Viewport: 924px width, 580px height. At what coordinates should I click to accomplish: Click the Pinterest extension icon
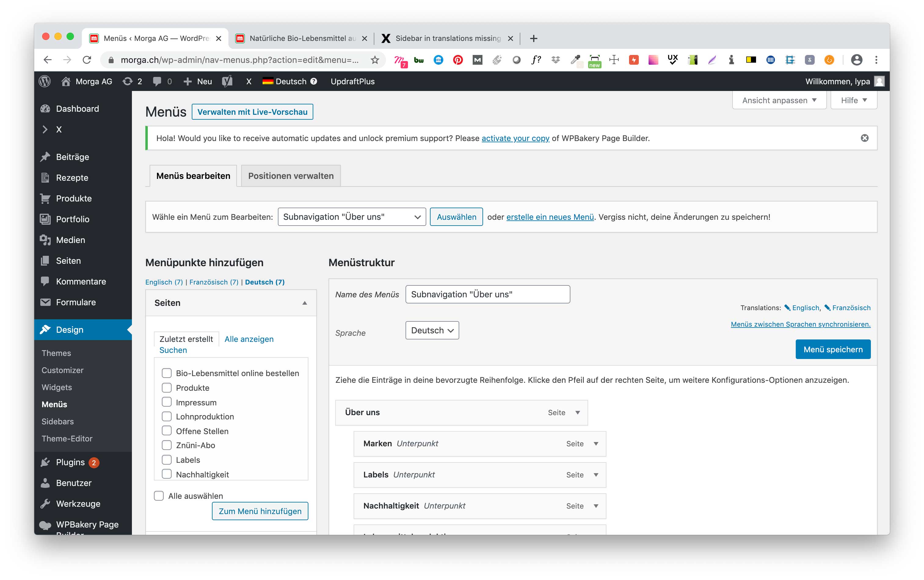click(458, 60)
